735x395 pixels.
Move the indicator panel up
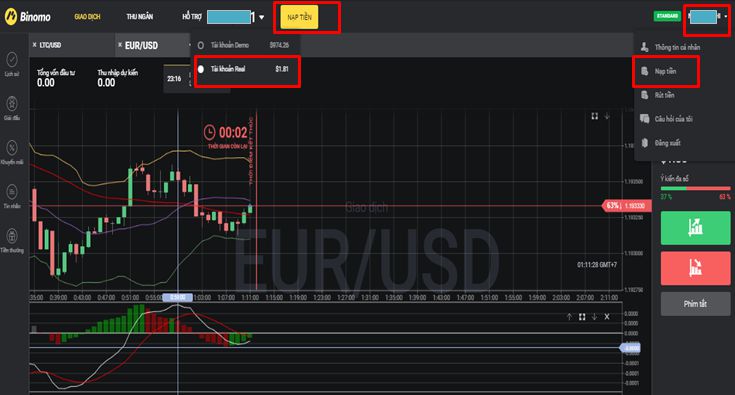click(x=569, y=317)
